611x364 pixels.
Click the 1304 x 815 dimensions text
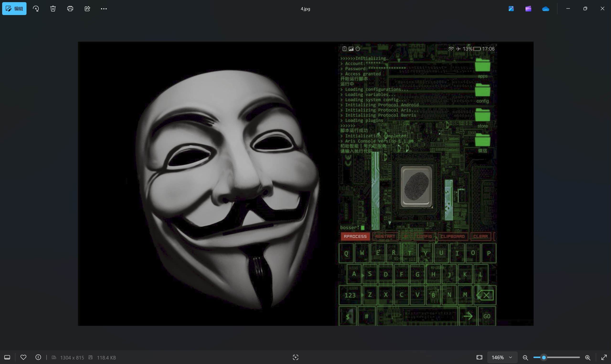coord(72,358)
